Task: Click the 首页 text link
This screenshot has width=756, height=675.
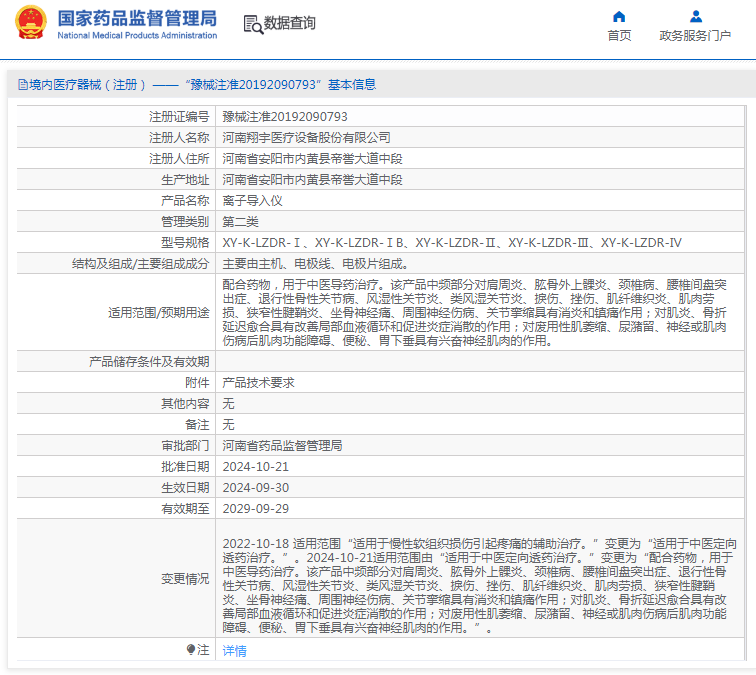Action: click(x=619, y=36)
